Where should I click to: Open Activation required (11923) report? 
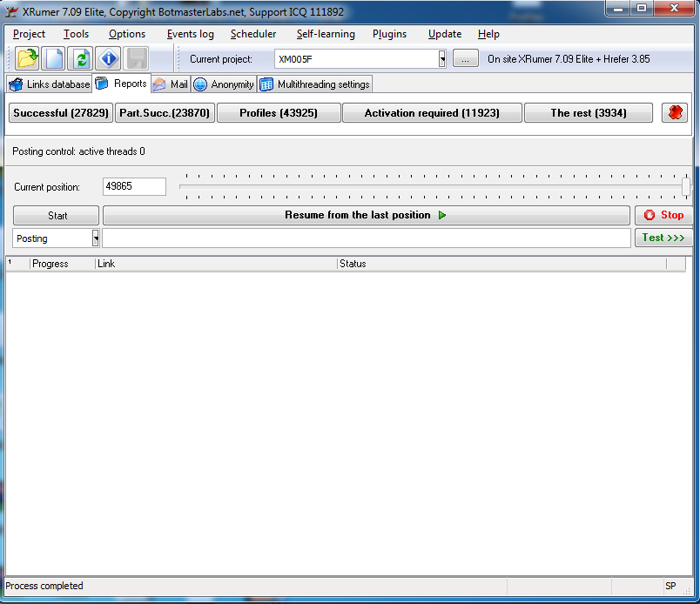point(432,112)
